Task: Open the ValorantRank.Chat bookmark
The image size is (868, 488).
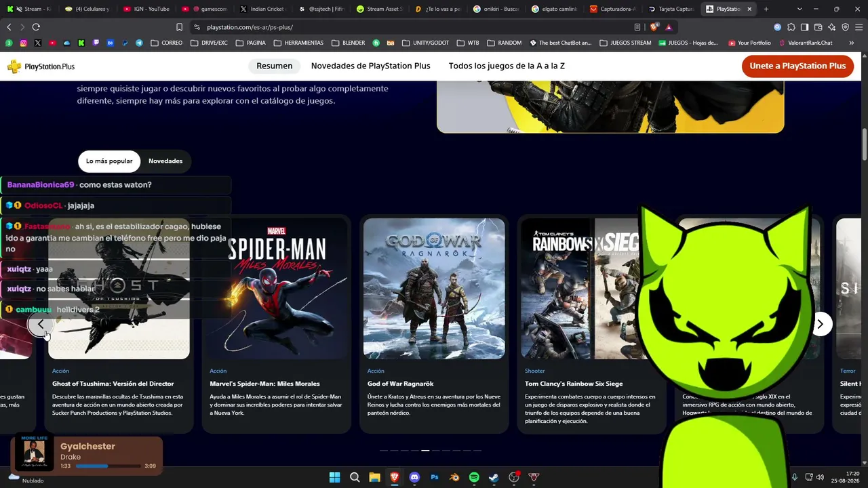Action: point(806,43)
